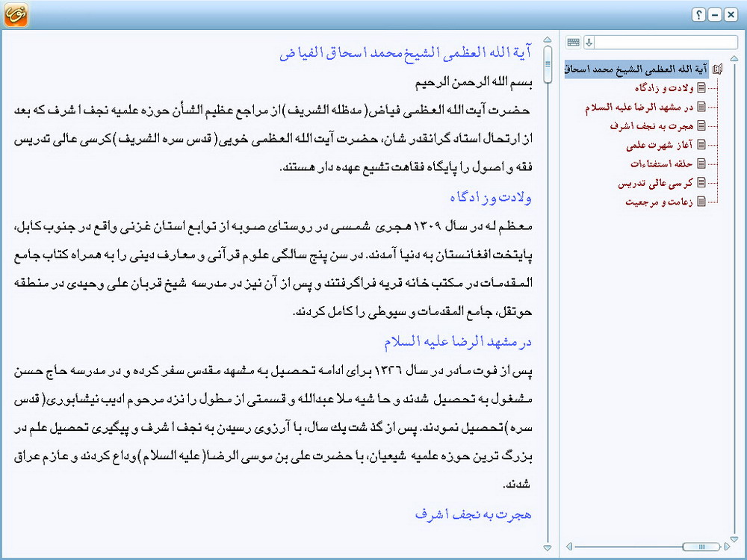Open tree item ولادت و زادگاه
The height and width of the screenshot is (560, 747).
point(663,87)
